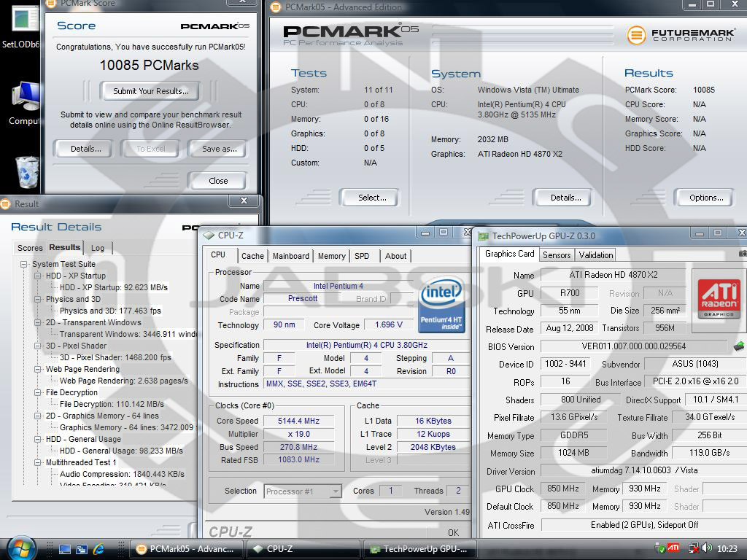The width and height of the screenshot is (747, 560).
Task: Open the Processor #1 selection dropdown
Action: tap(336, 491)
